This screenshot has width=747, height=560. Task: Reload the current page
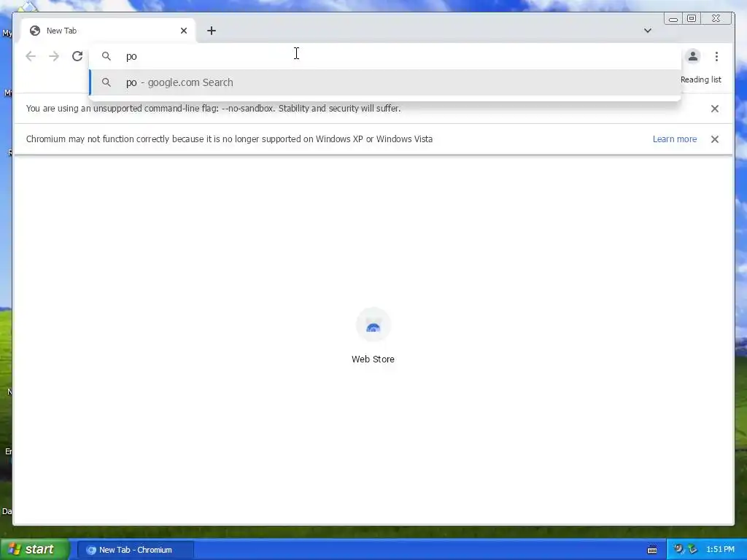click(x=77, y=56)
